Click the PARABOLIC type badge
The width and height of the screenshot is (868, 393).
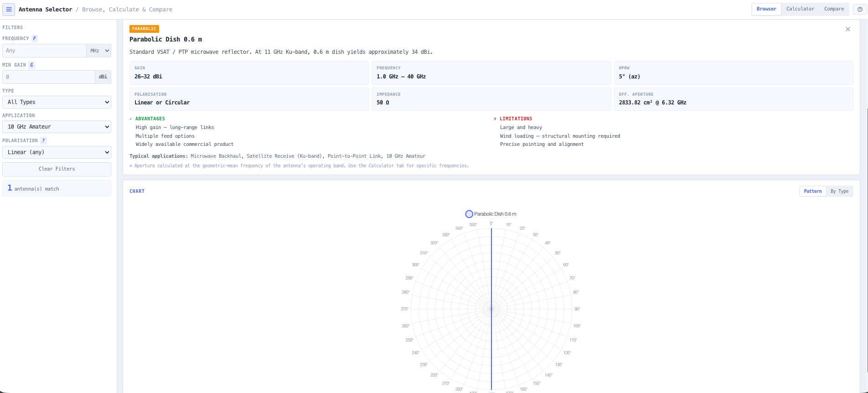[x=144, y=29]
